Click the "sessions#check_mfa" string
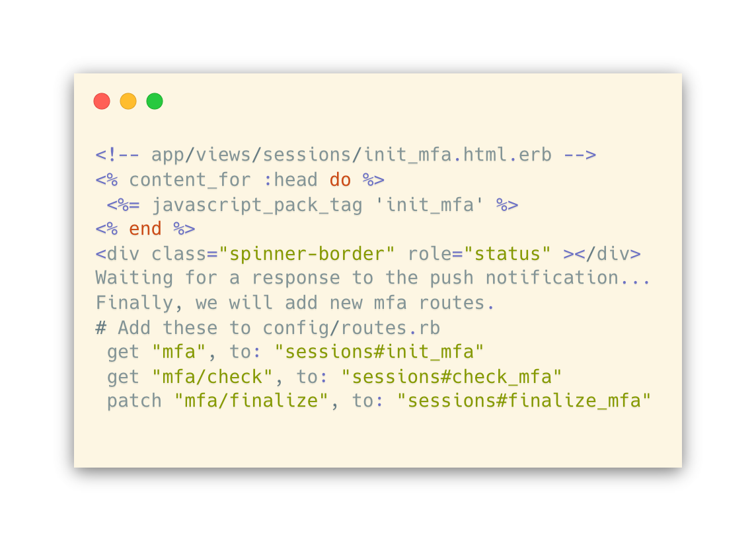 (451, 376)
